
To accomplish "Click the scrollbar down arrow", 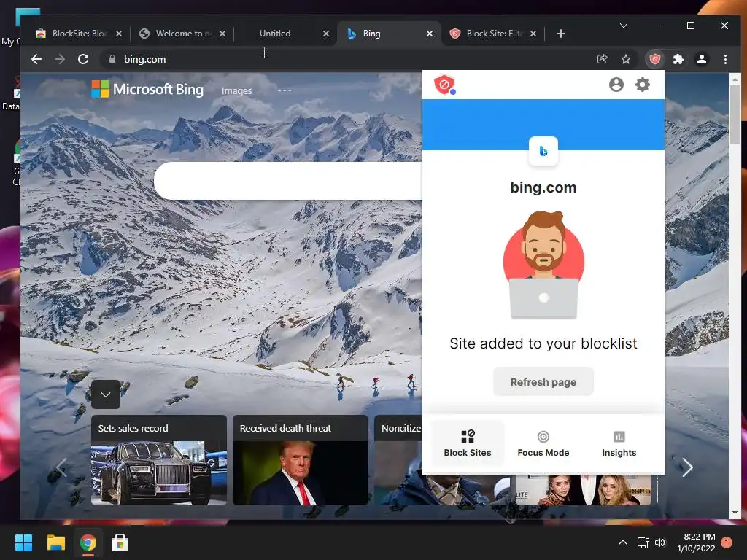I will pos(735,513).
